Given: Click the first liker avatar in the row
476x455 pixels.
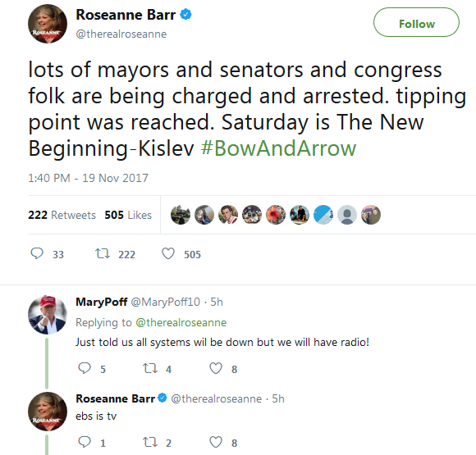Looking at the screenshot, I should tap(181, 215).
